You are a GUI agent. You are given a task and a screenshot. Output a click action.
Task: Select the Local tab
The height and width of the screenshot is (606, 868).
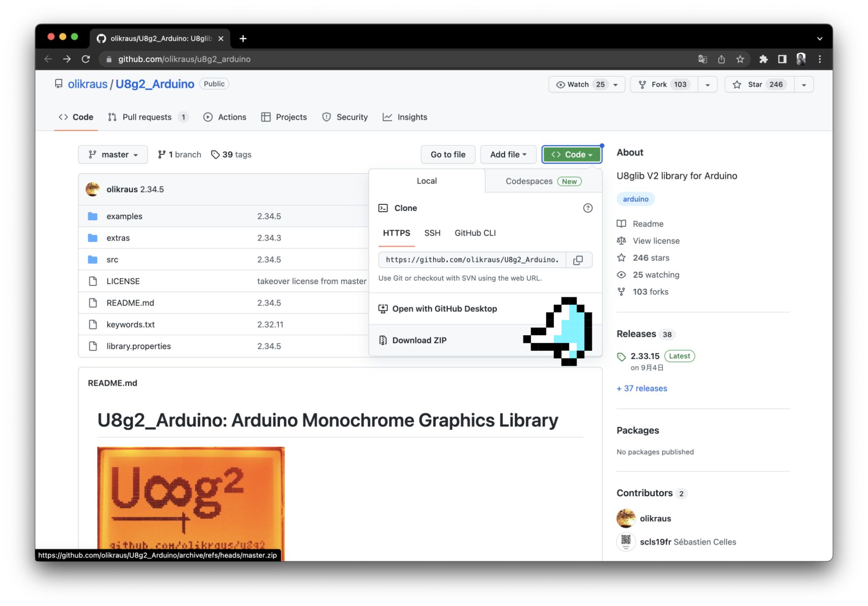[427, 181]
